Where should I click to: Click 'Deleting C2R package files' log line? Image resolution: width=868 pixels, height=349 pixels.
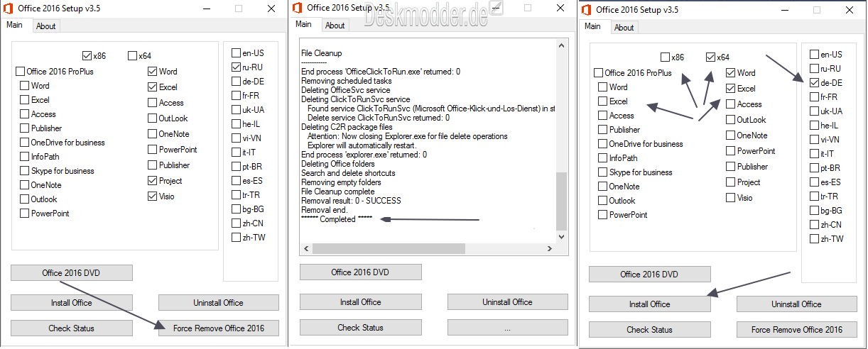tap(347, 127)
